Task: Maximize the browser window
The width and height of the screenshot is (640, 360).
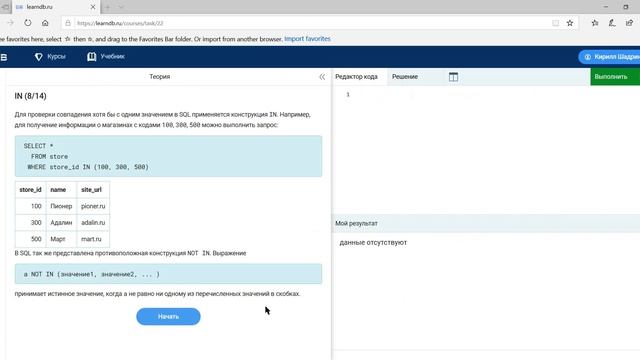Action: tap(626, 7)
